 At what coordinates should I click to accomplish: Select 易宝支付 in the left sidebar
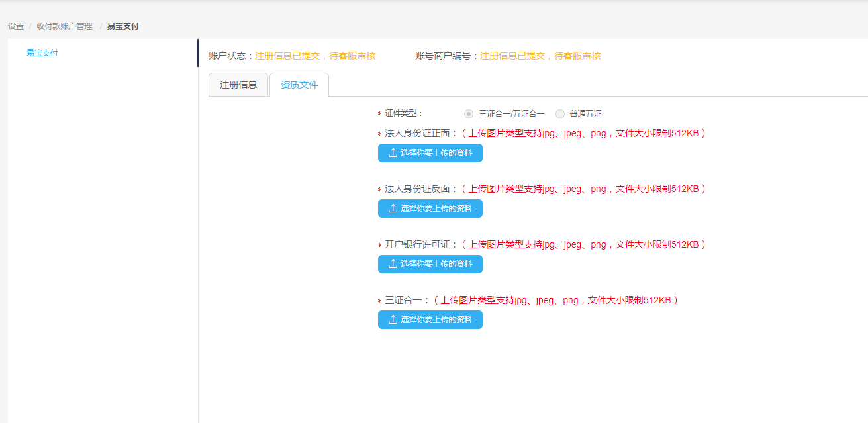coord(42,53)
